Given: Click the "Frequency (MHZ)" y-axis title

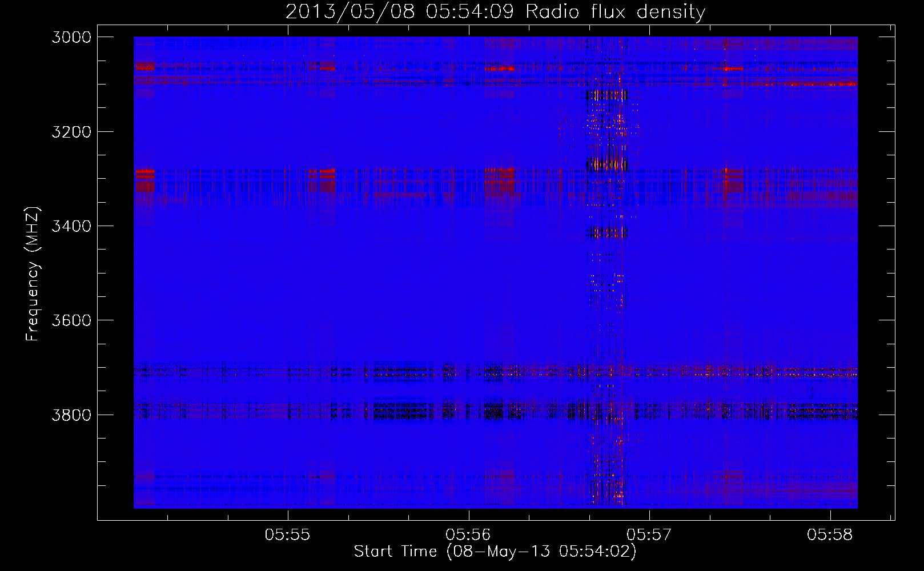Looking at the screenshot, I should pos(33,274).
